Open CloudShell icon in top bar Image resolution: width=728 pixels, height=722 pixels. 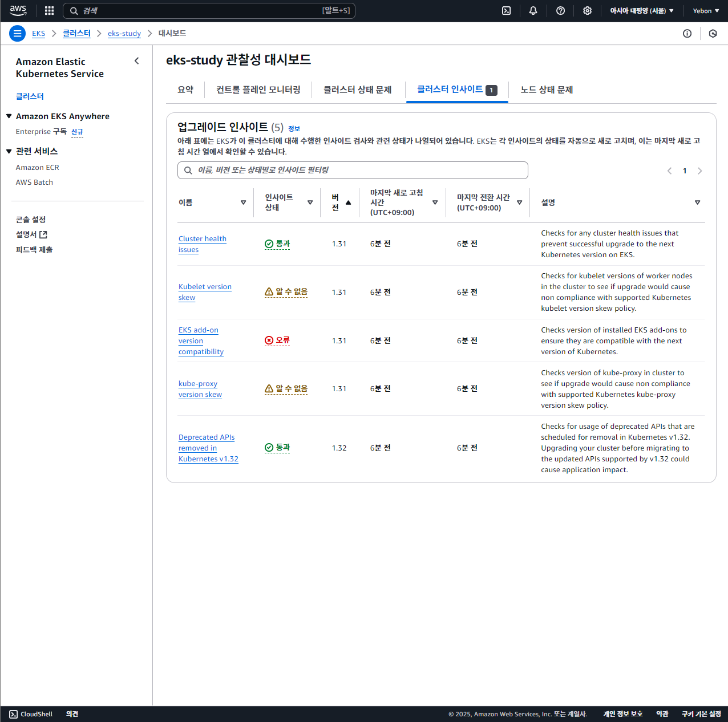[506, 11]
